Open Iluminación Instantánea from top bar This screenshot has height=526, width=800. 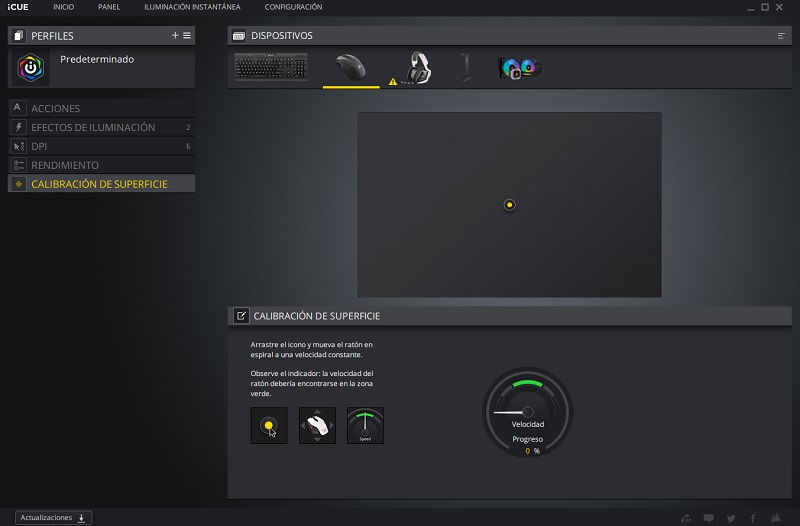tap(192, 7)
